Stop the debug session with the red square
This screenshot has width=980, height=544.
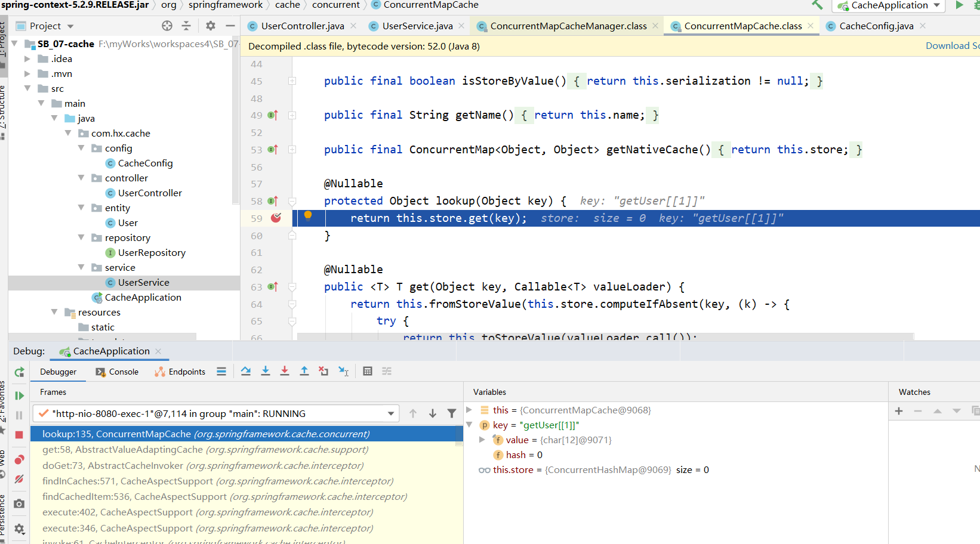[19, 435]
